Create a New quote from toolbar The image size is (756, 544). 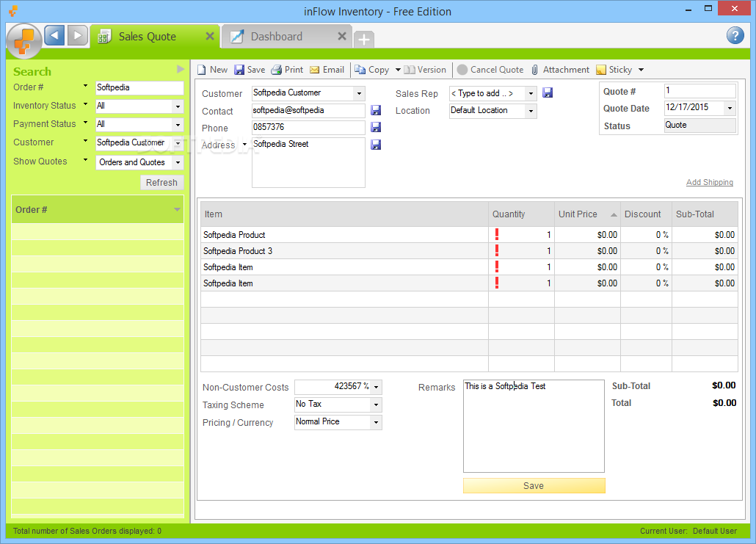pos(212,70)
